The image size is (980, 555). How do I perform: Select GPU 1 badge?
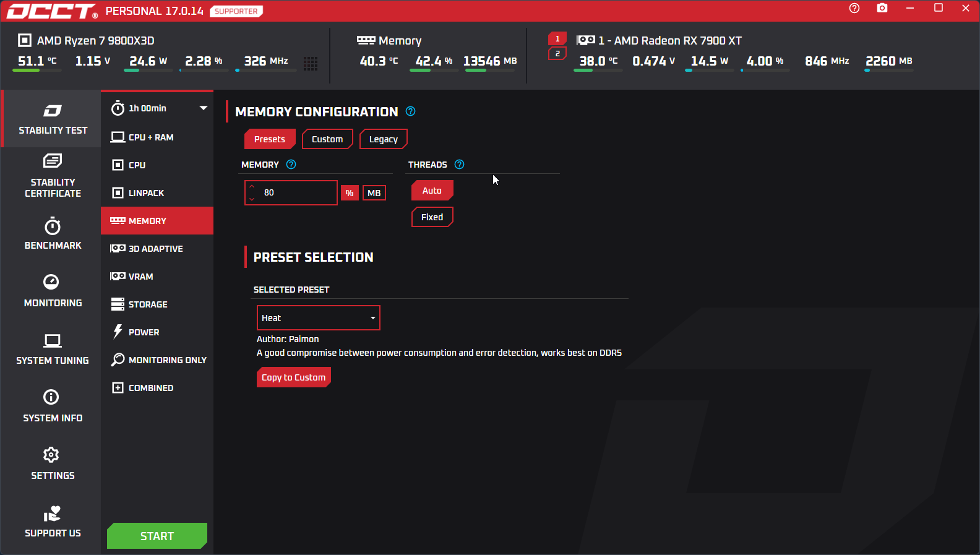[x=557, y=39]
